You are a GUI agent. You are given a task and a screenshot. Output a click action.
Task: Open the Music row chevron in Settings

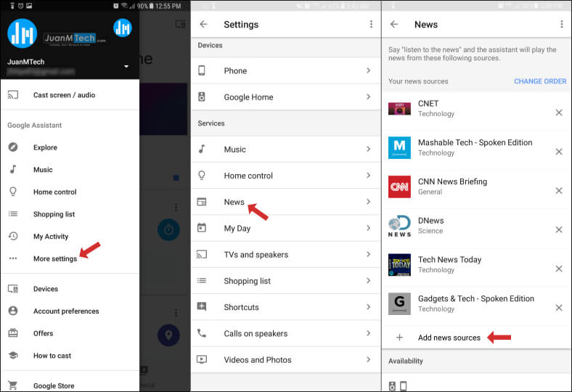369,149
